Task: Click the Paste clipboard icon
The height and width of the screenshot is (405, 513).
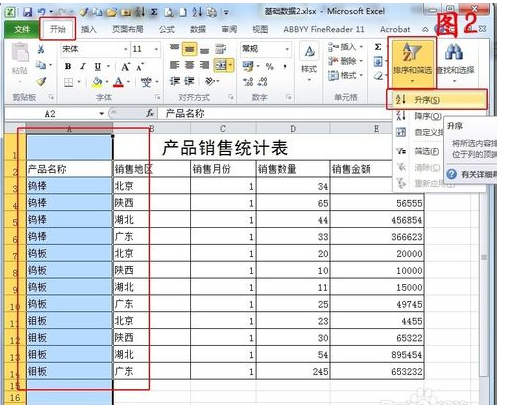Action: (x=20, y=53)
